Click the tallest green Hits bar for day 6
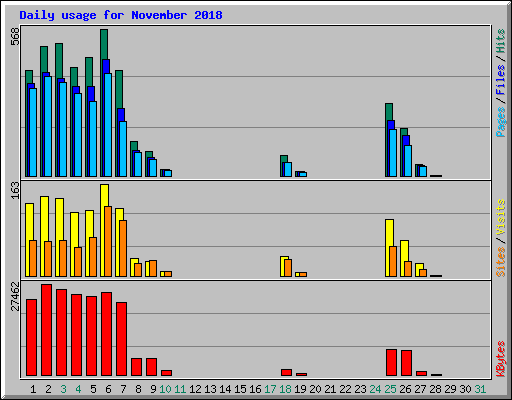The image size is (512, 400). click(104, 44)
